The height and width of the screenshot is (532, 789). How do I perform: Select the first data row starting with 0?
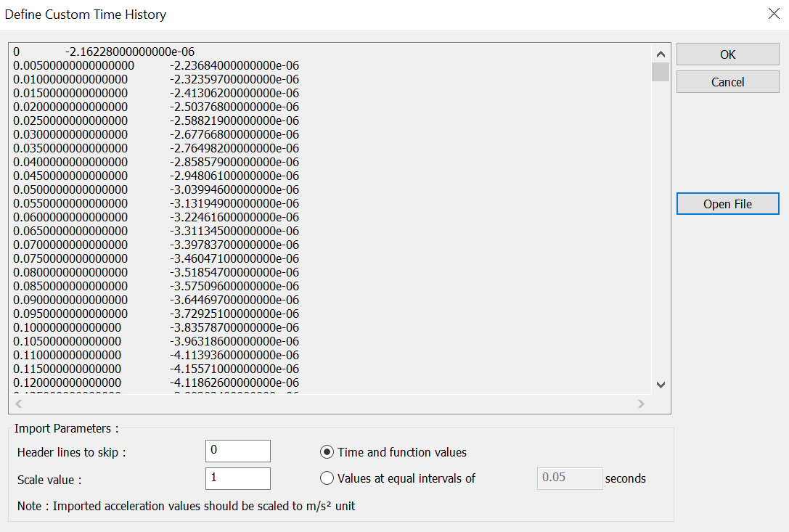pos(145,51)
